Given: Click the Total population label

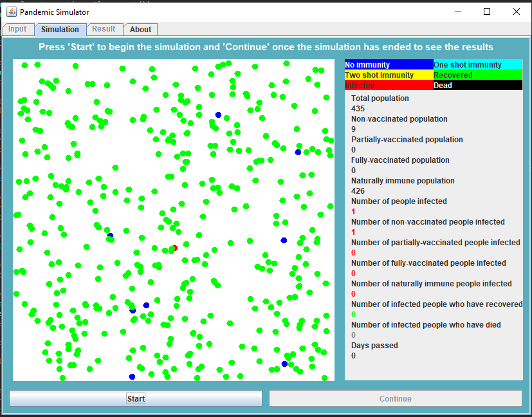Looking at the screenshot, I should tap(380, 98).
